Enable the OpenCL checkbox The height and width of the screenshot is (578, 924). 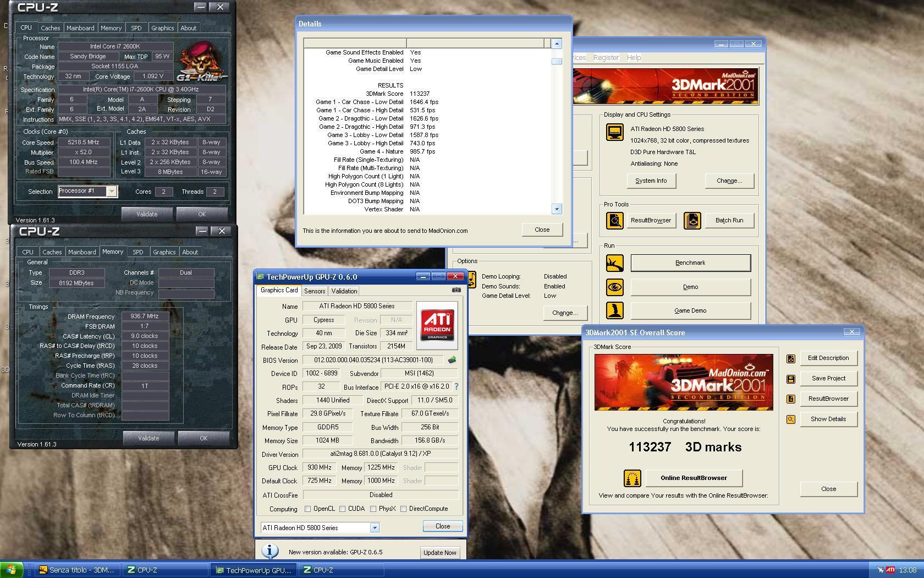click(x=307, y=509)
